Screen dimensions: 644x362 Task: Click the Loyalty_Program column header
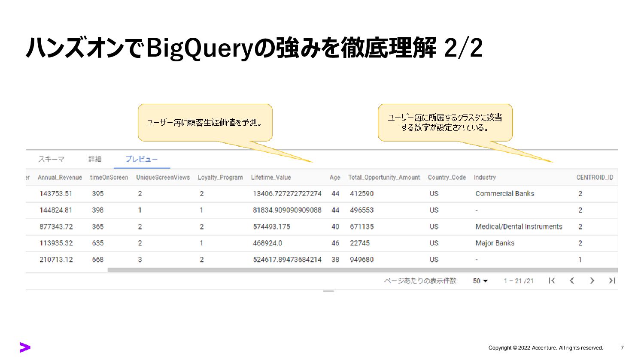(x=220, y=178)
